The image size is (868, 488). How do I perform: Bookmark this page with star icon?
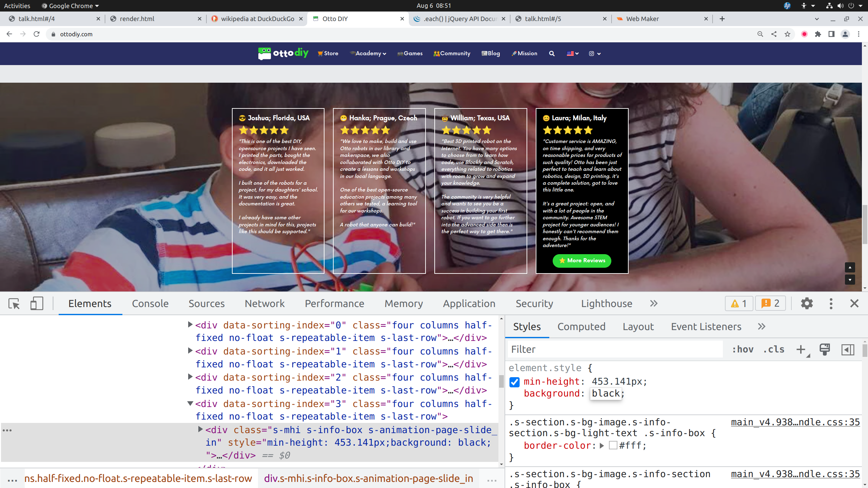point(788,34)
